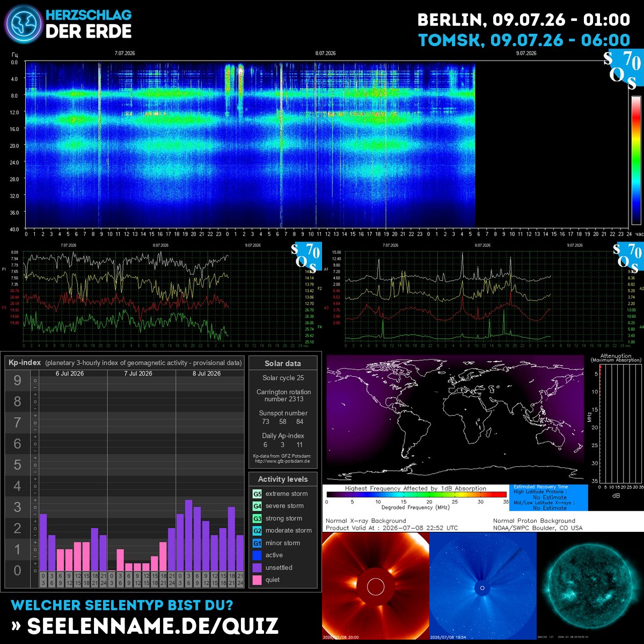Select the G1 minor storm badge

click(x=258, y=543)
